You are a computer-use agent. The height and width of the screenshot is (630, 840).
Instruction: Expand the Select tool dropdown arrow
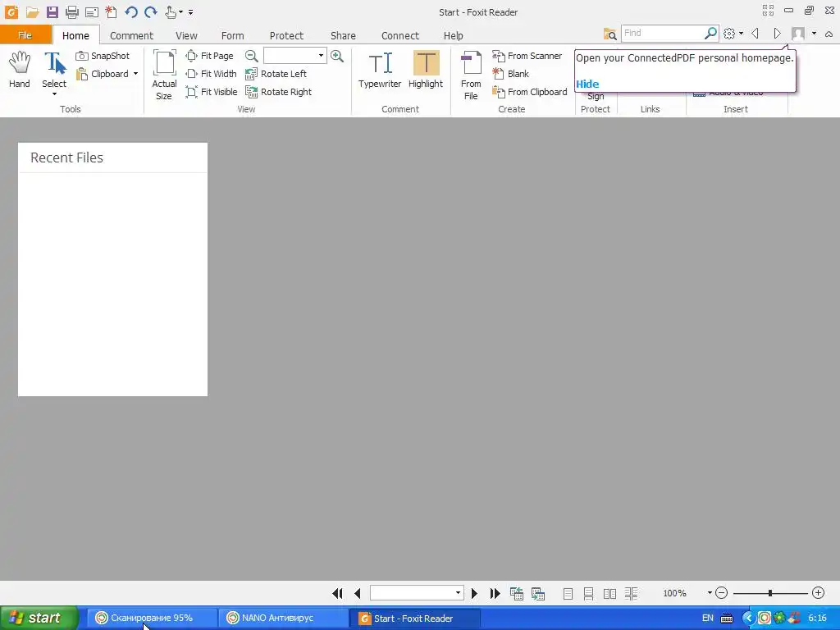54,94
